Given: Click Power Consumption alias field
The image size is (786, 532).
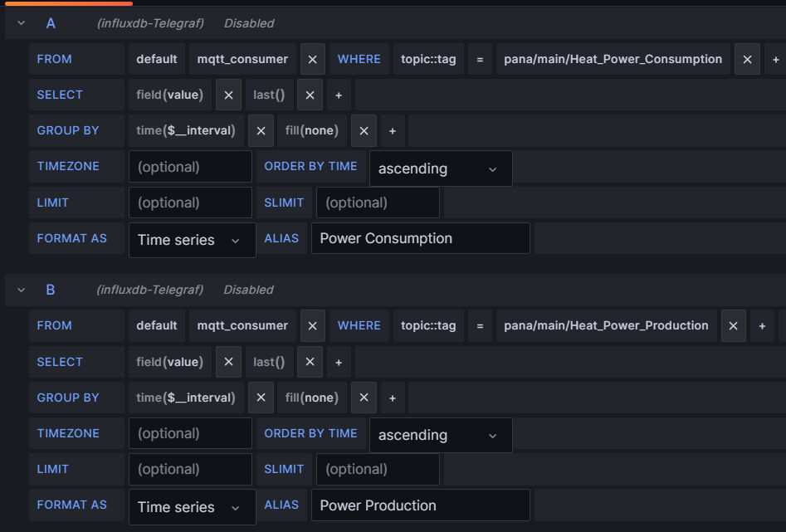Looking at the screenshot, I should point(420,238).
